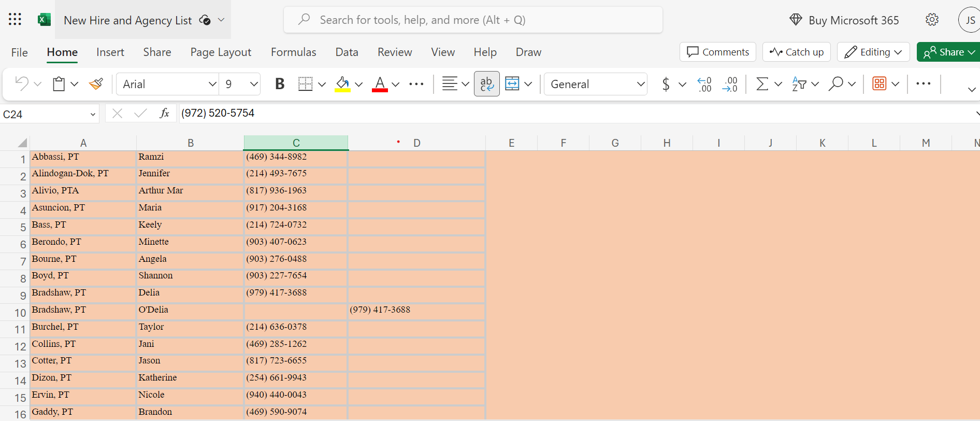This screenshot has width=980, height=421.
Task: Click the Merge cells icon
Action: click(512, 84)
